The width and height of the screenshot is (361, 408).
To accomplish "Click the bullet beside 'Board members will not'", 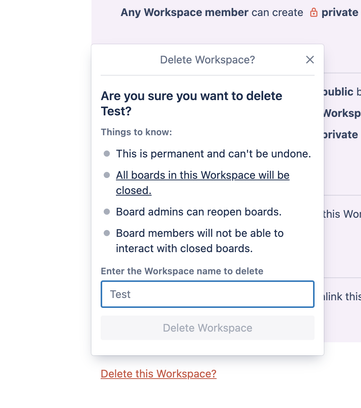I will pos(107,233).
